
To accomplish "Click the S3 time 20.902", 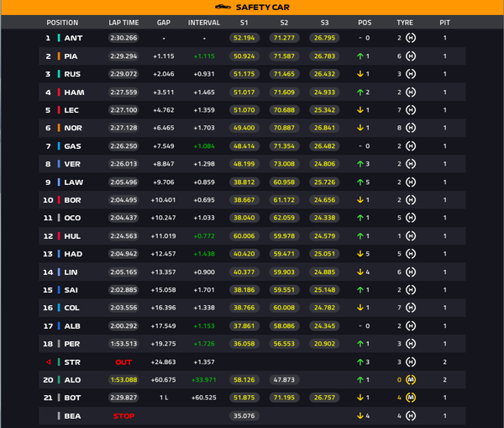I will click(x=324, y=344).
